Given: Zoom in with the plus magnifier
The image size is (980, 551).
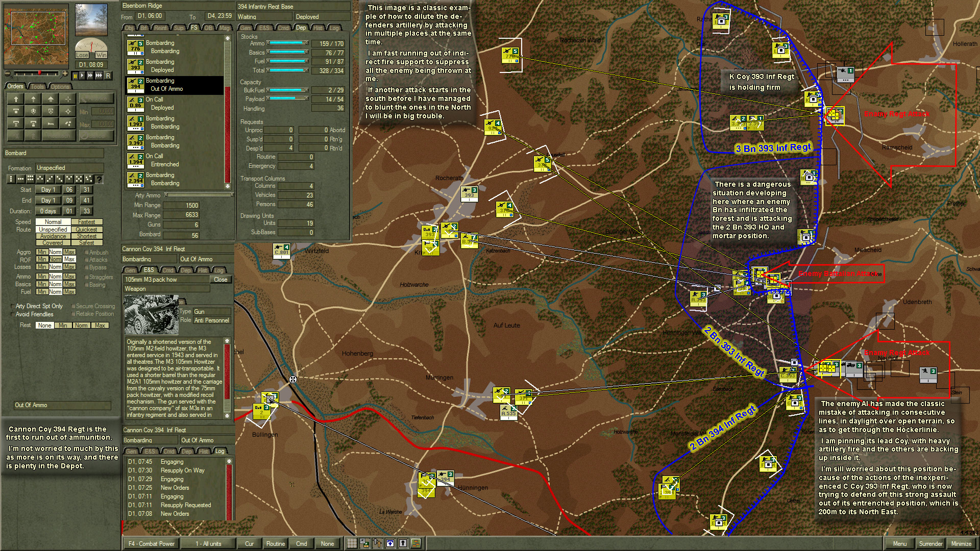Looking at the screenshot, I should point(65,74).
